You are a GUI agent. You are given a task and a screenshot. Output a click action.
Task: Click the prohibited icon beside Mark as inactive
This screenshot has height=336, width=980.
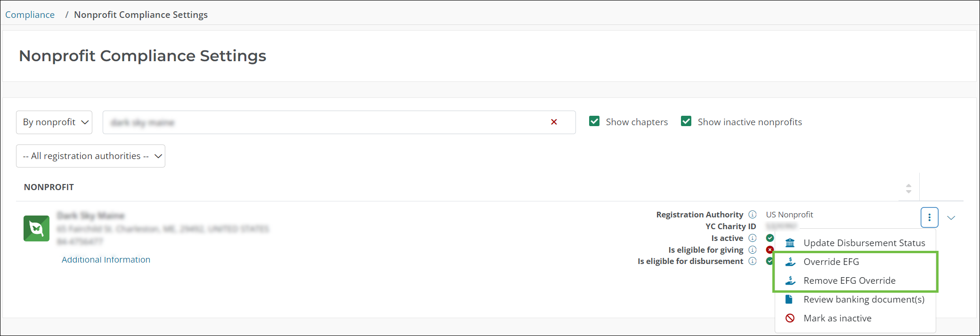tap(790, 318)
